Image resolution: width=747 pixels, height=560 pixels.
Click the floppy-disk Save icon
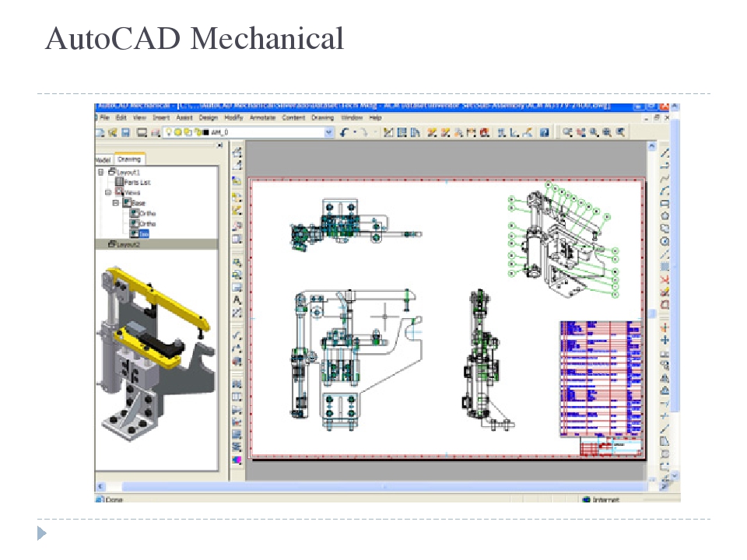point(126,132)
